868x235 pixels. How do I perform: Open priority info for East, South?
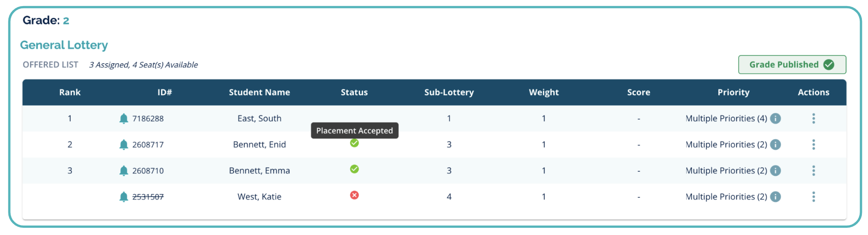point(775,119)
